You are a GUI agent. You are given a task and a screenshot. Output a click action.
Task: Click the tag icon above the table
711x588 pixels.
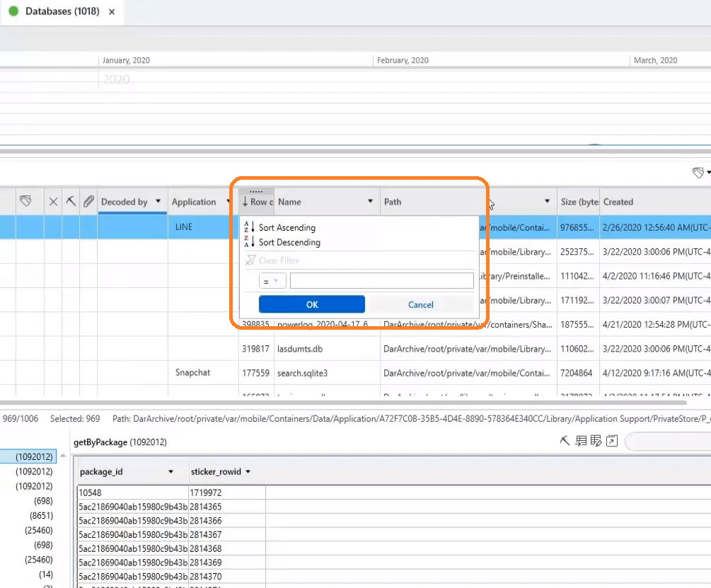698,172
